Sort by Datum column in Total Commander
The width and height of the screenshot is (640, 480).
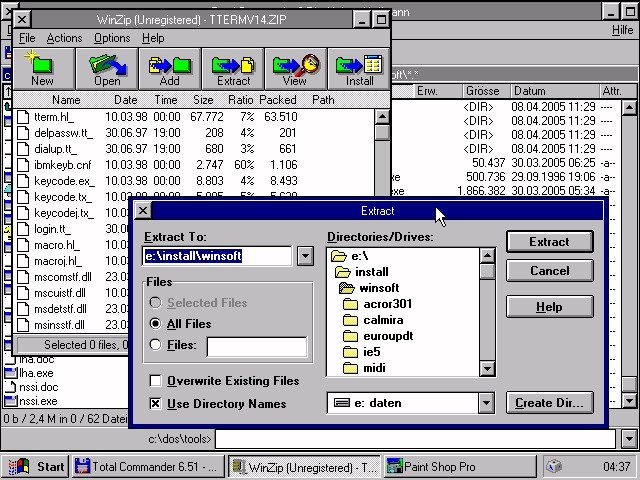coord(554,91)
